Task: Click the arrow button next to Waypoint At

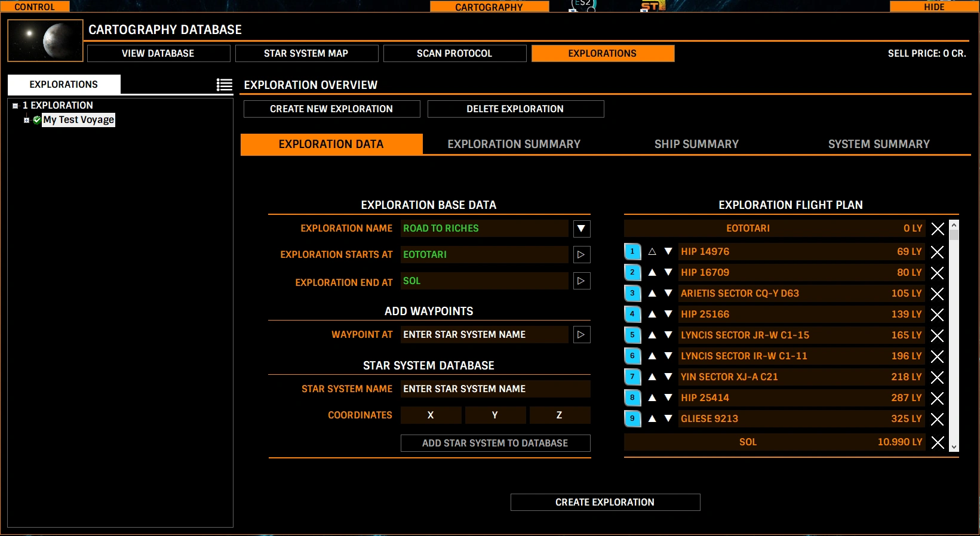Action: (x=582, y=335)
